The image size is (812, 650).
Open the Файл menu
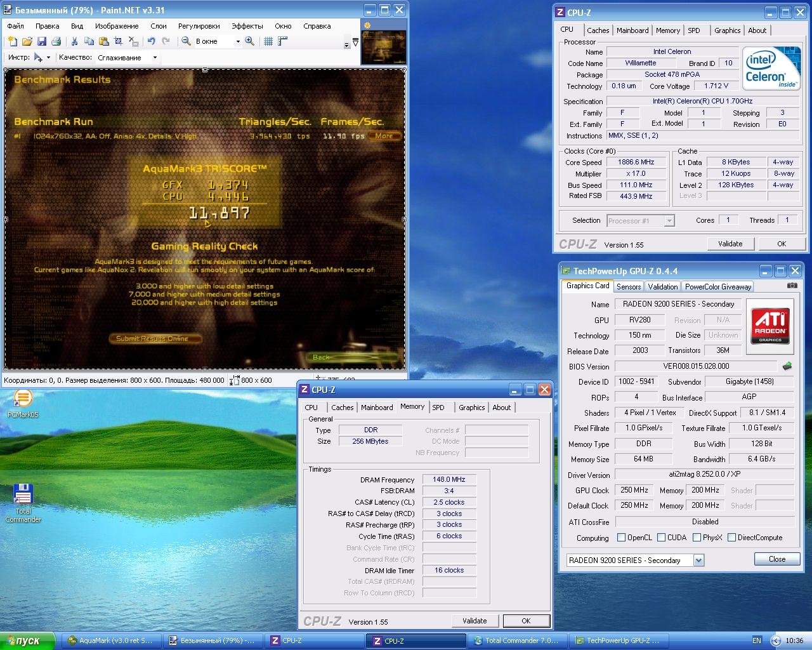16,26
